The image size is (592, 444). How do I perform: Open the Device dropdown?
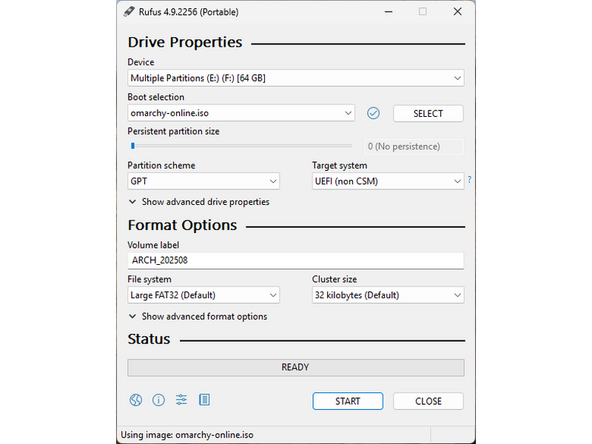pyautogui.click(x=296, y=78)
